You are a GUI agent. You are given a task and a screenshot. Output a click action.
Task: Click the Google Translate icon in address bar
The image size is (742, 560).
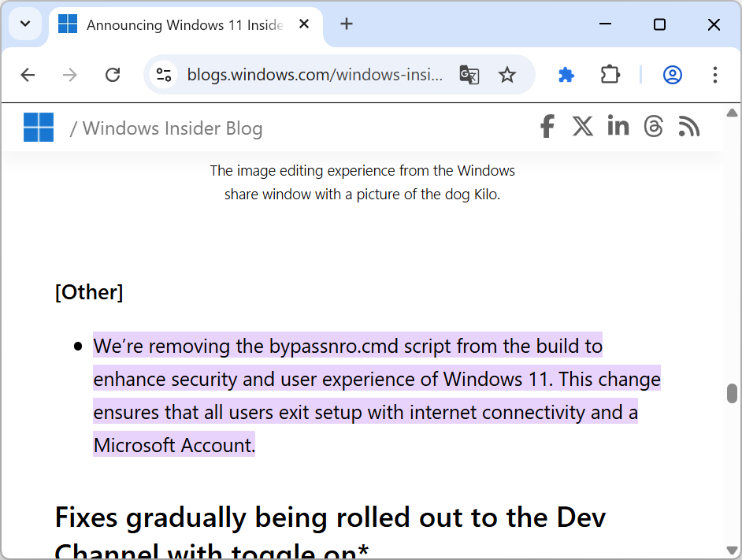pyautogui.click(x=469, y=75)
